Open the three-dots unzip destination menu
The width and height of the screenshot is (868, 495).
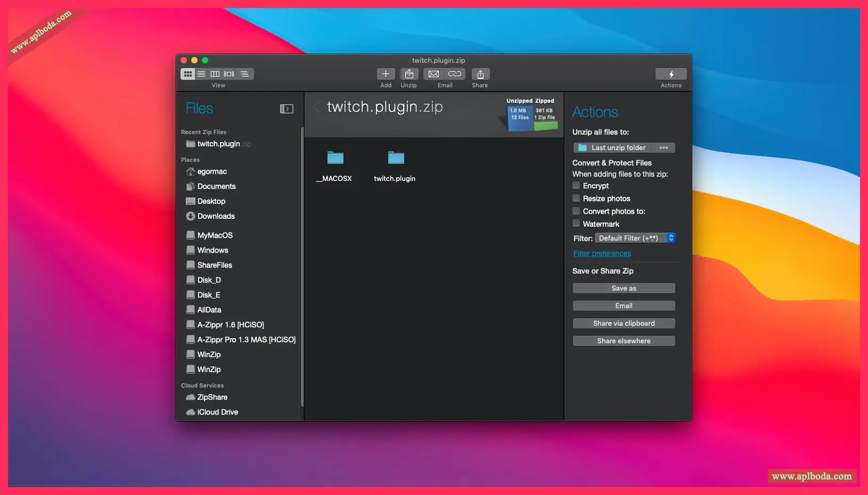click(x=664, y=148)
